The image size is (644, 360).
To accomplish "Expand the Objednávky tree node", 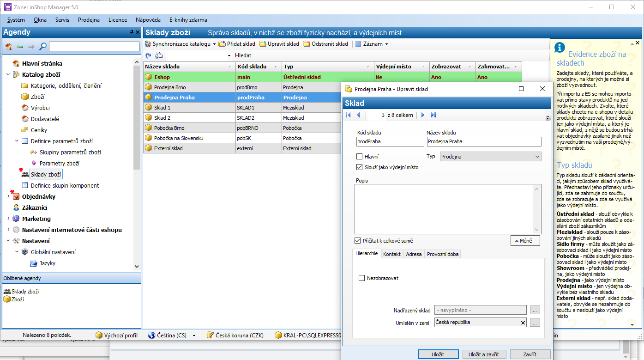I will (x=8, y=197).
